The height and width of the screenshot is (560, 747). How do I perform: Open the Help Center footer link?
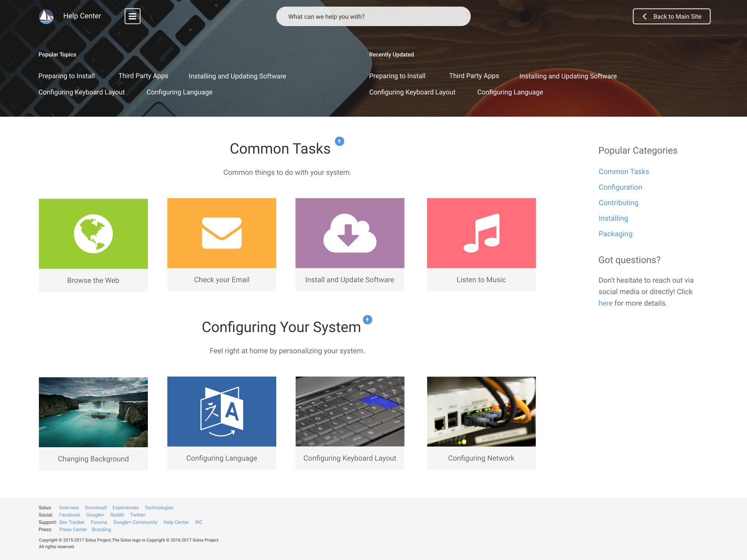click(x=176, y=522)
